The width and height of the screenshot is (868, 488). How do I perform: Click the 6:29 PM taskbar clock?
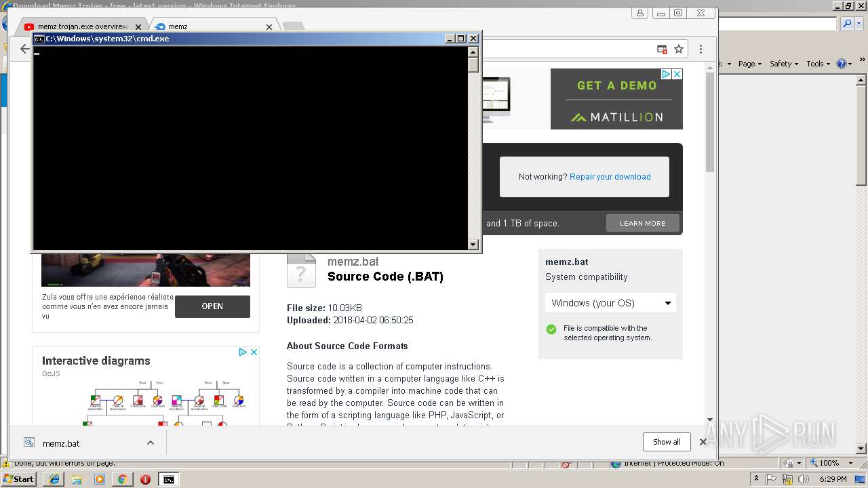coord(833,479)
